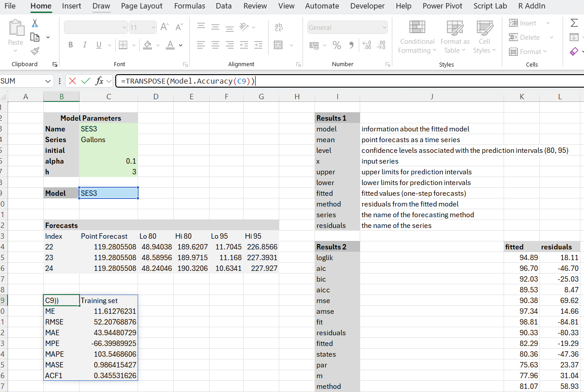Toggle Italic formatting
The width and height of the screenshot is (584, 392).
pos(84,45)
